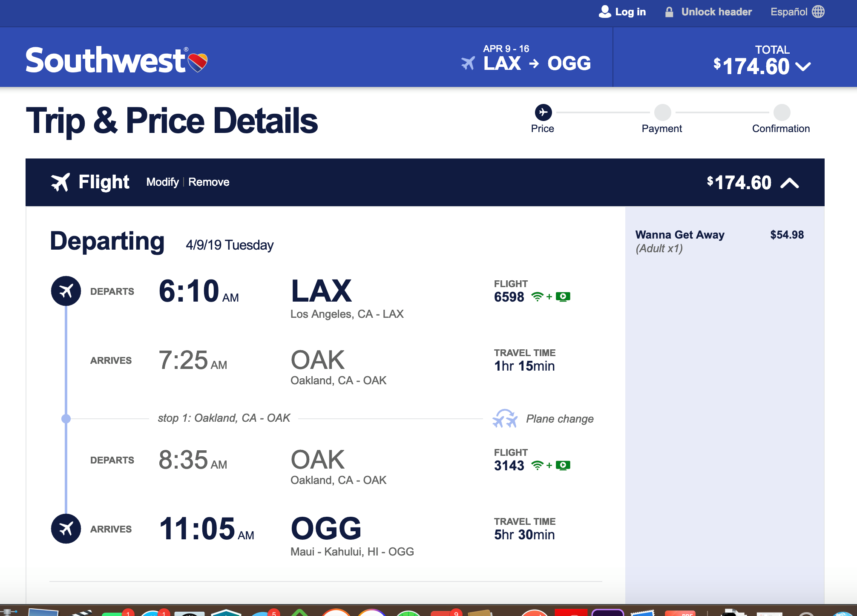
Task: Collapse the Flight $174.60 section chevron
Action: click(790, 183)
